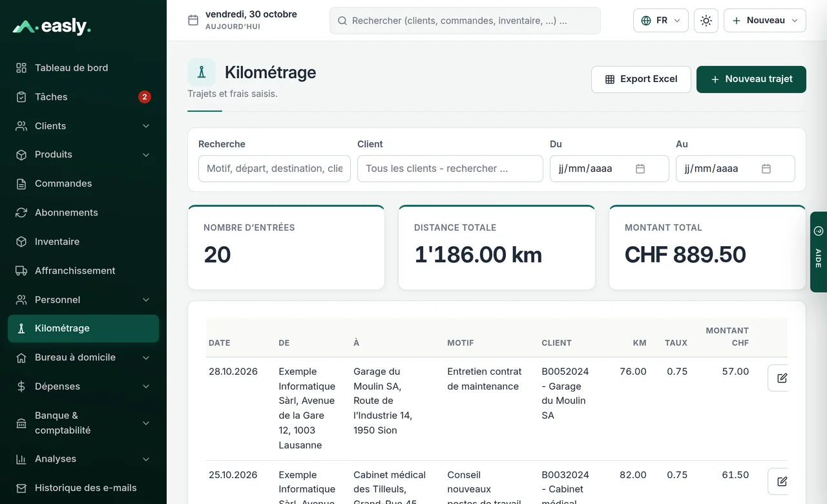Click the Montant total CHF 889.50 card
827x504 pixels.
(x=707, y=247)
